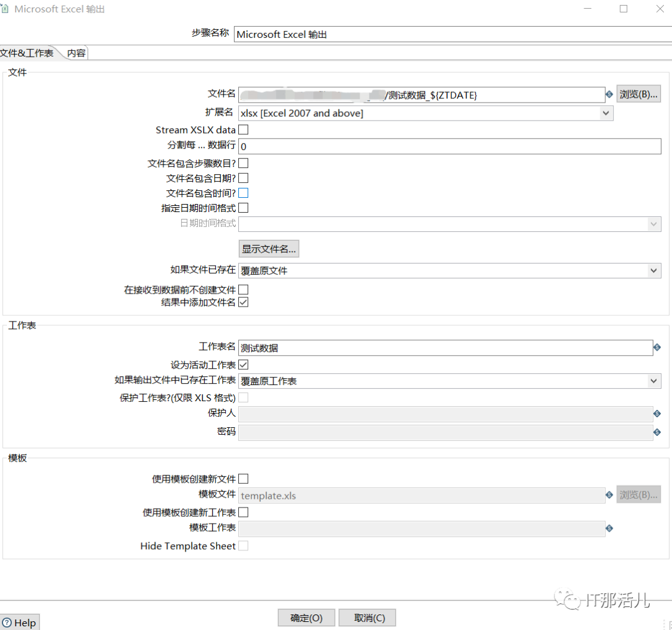Click the Excel icon in title bar
This screenshot has width=672, height=630.
(x=4, y=9)
